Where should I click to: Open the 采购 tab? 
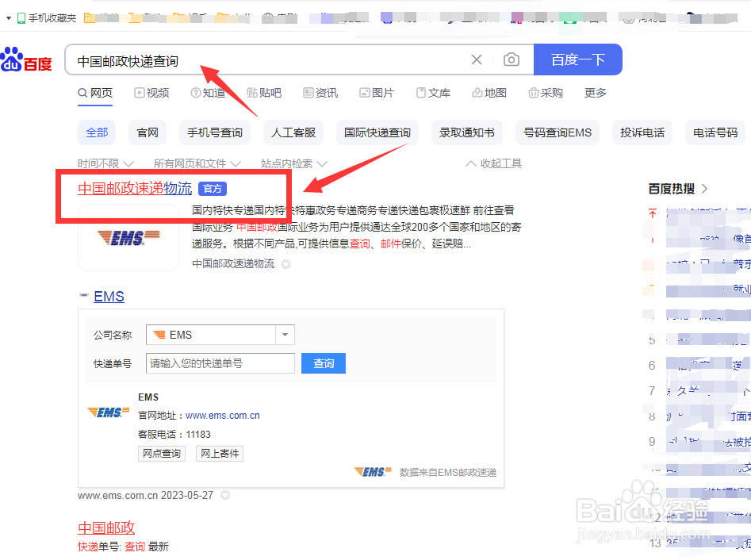546,93
